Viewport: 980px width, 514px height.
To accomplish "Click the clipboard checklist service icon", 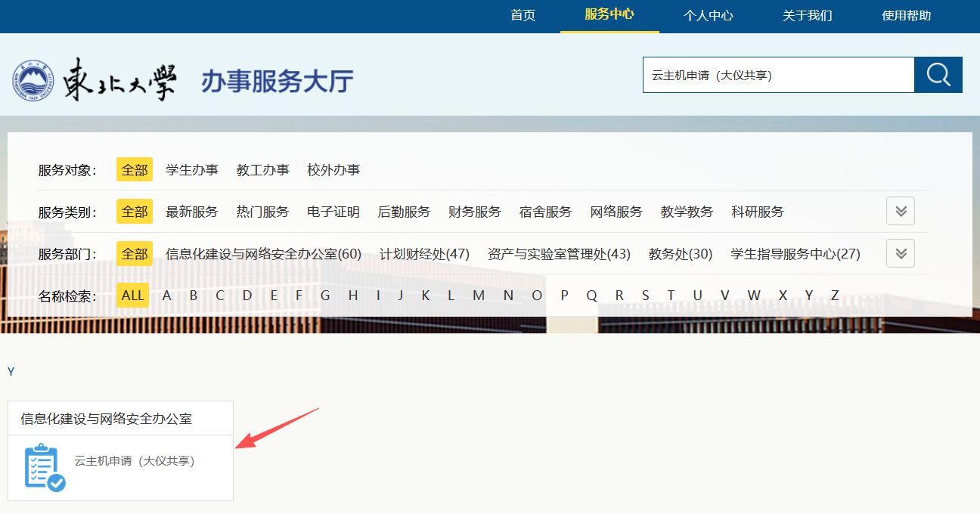I will 45,468.
